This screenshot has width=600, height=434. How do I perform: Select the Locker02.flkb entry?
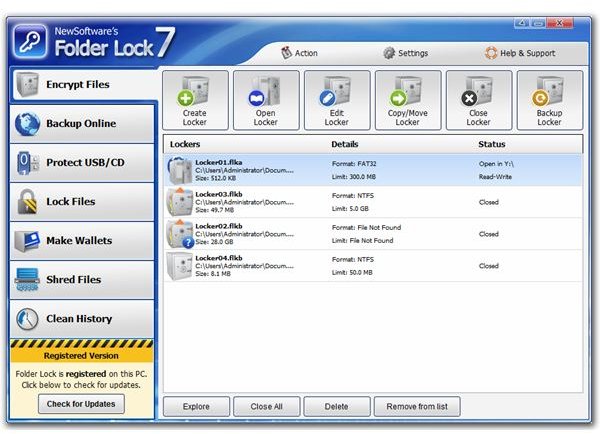coord(373,234)
